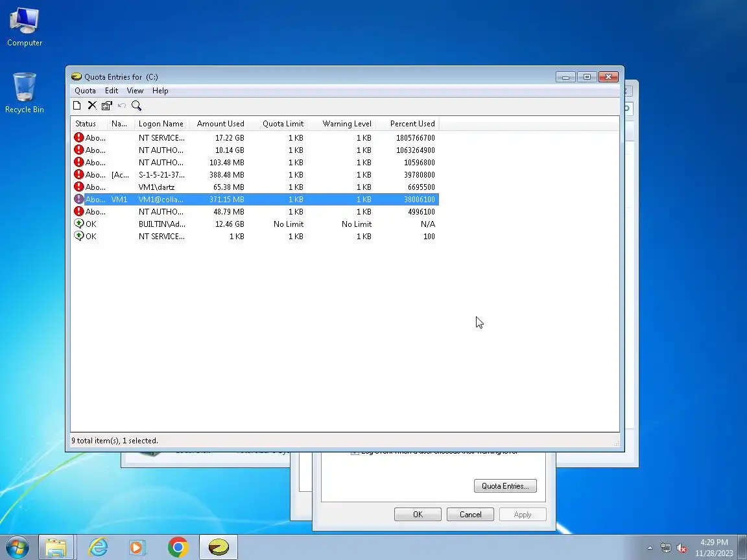Click the 48.79 MB amount used cell
The image size is (747, 560).
(x=229, y=211)
